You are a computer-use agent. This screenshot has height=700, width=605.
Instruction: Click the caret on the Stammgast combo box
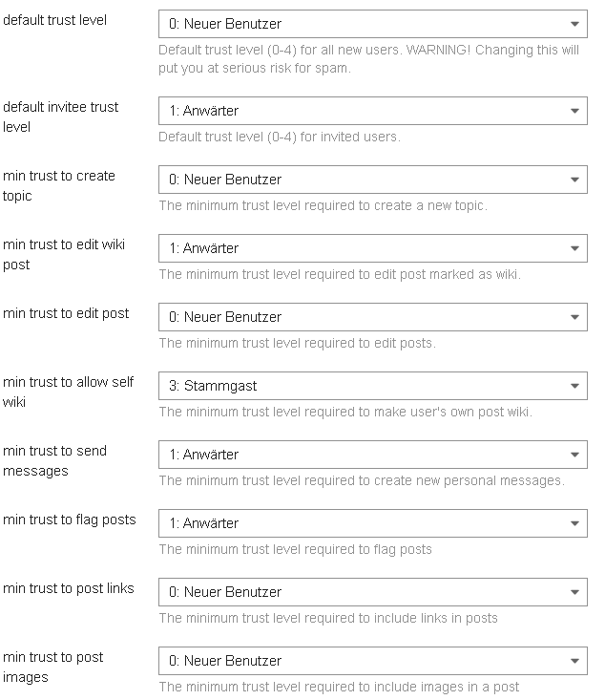pos(574,386)
